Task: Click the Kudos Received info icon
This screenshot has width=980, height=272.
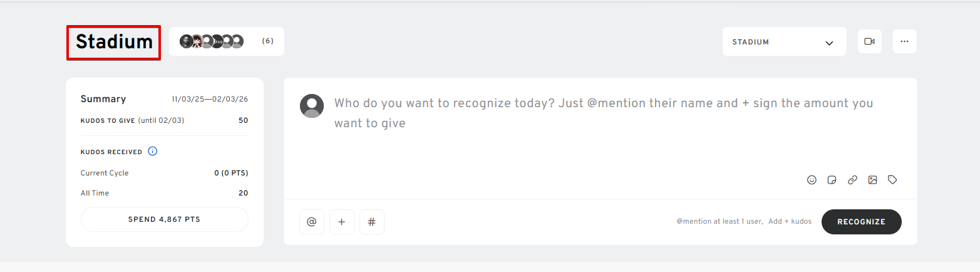Action: point(152,152)
